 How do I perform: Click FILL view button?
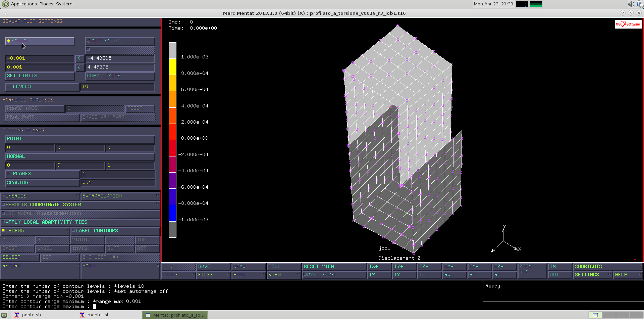[284, 267]
